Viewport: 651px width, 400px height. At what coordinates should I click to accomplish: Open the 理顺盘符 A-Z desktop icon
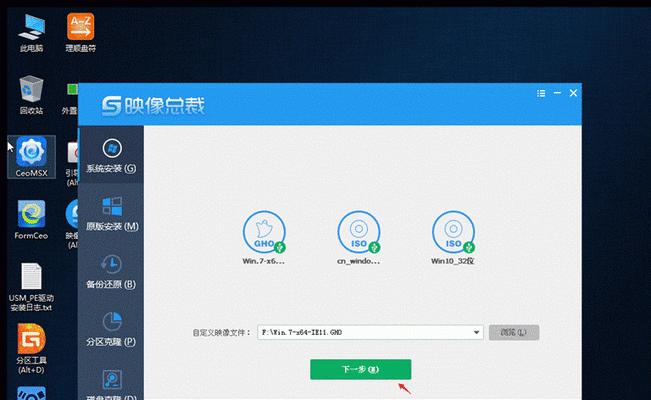81,33
